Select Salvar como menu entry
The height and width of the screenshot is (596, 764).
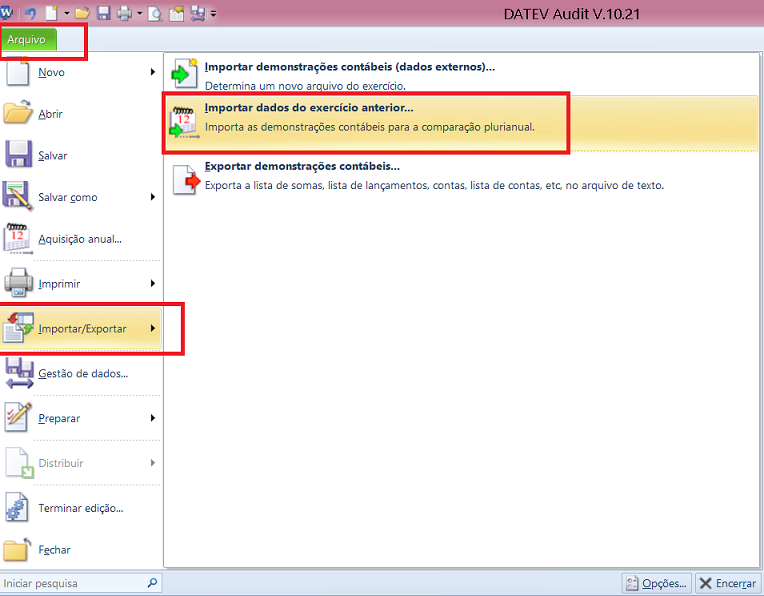pyautogui.click(x=81, y=197)
